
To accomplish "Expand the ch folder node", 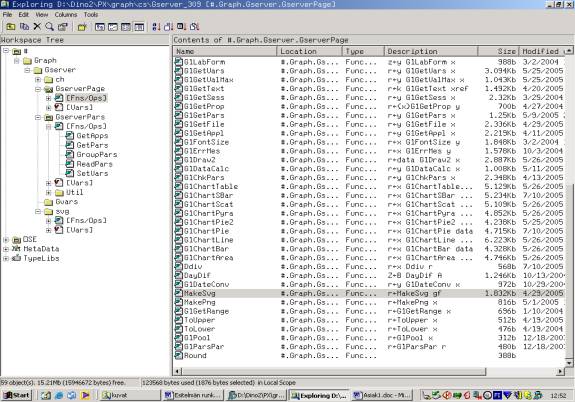I will 38,79.
